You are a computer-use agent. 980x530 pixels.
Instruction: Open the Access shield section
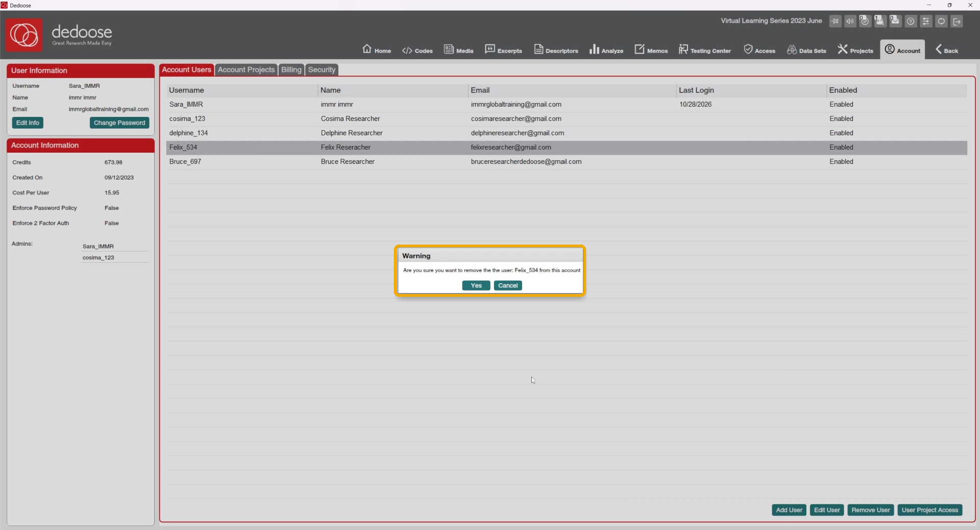759,50
